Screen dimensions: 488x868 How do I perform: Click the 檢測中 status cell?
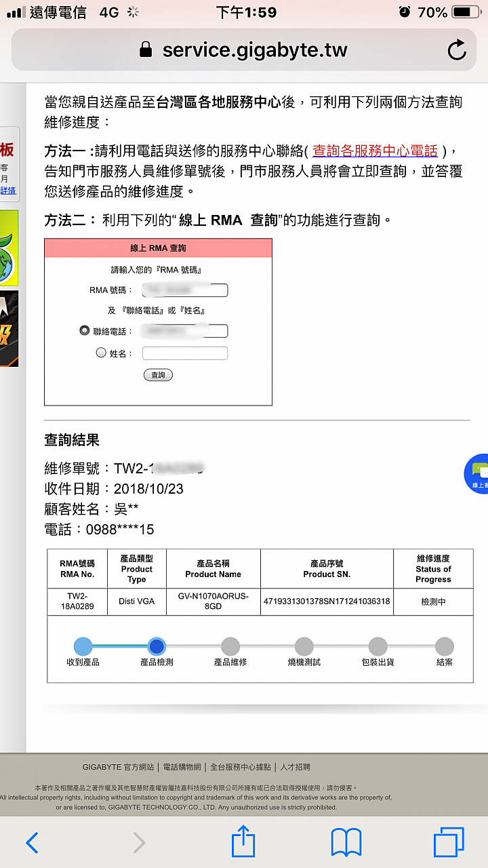433,601
